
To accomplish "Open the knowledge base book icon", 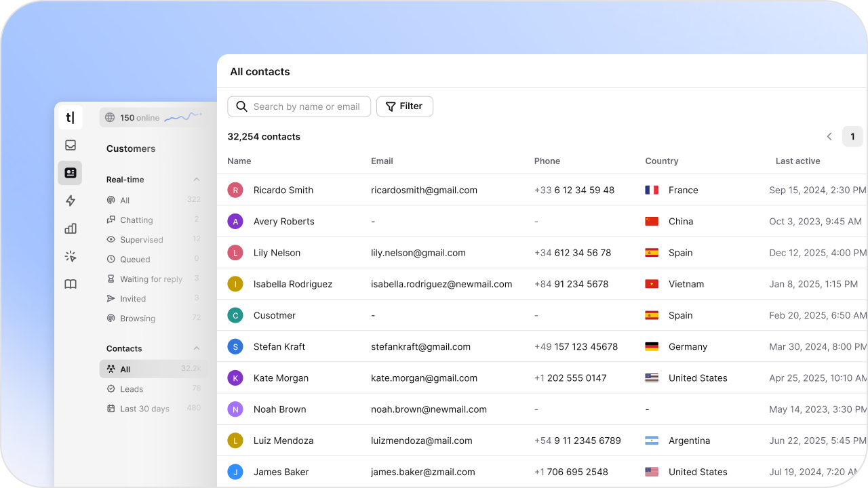I will [x=70, y=284].
